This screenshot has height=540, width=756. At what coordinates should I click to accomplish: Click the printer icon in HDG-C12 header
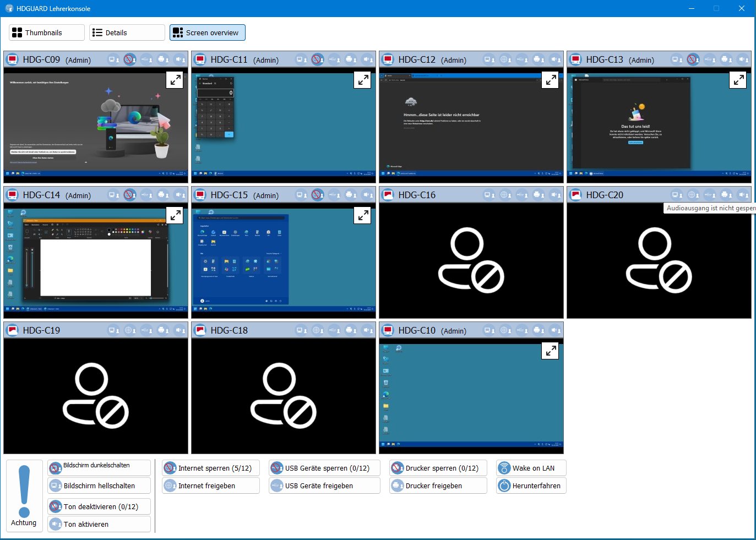click(x=539, y=59)
